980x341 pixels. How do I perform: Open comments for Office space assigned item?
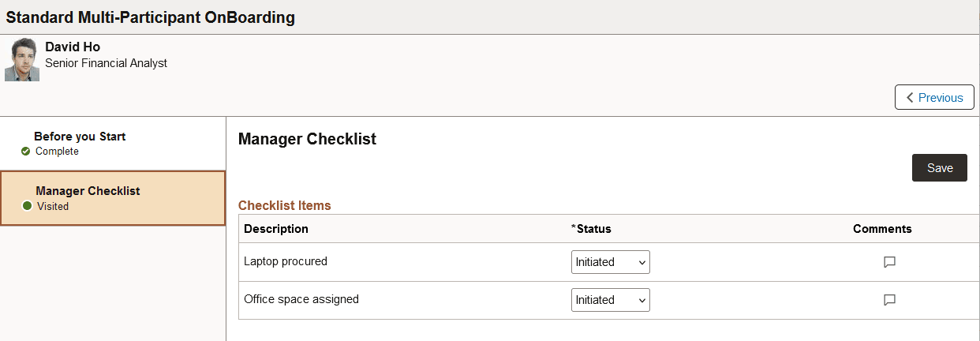(x=889, y=300)
